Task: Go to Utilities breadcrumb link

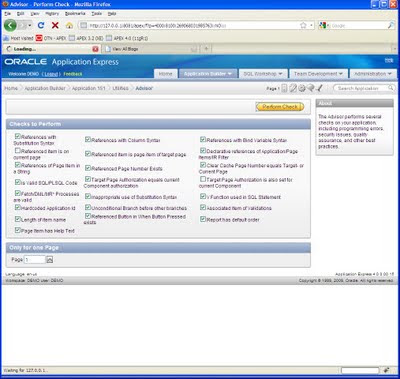Action: pos(120,88)
